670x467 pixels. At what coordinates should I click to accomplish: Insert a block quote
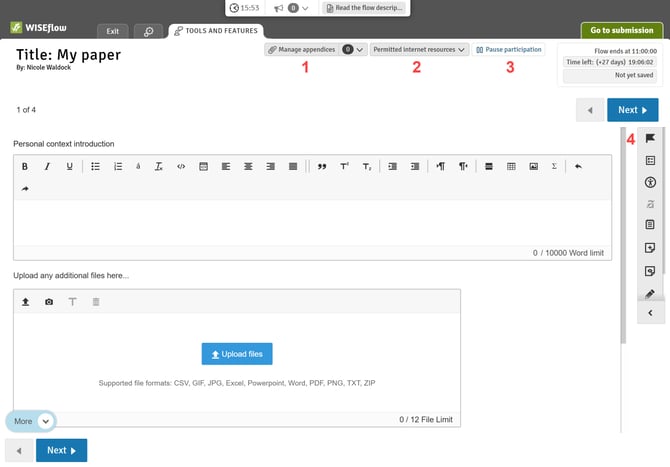322,167
